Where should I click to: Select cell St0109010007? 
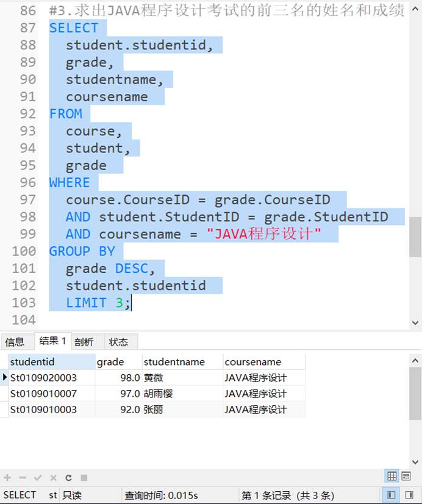click(52, 394)
